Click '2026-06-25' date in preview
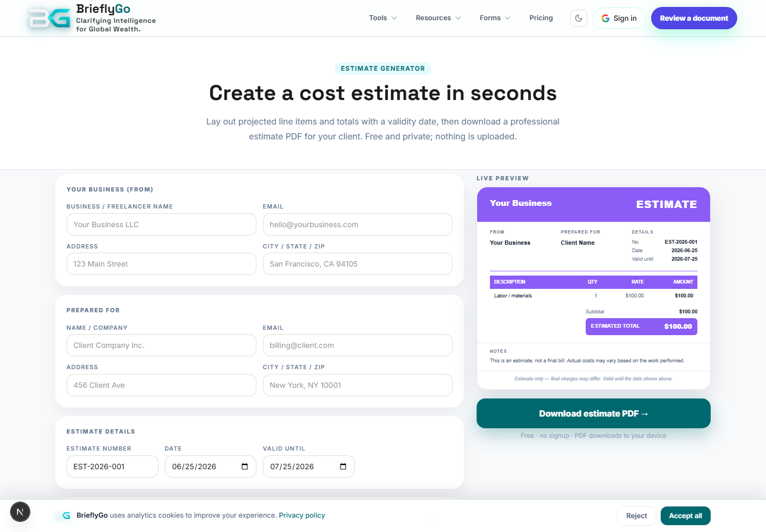 [x=684, y=251]
